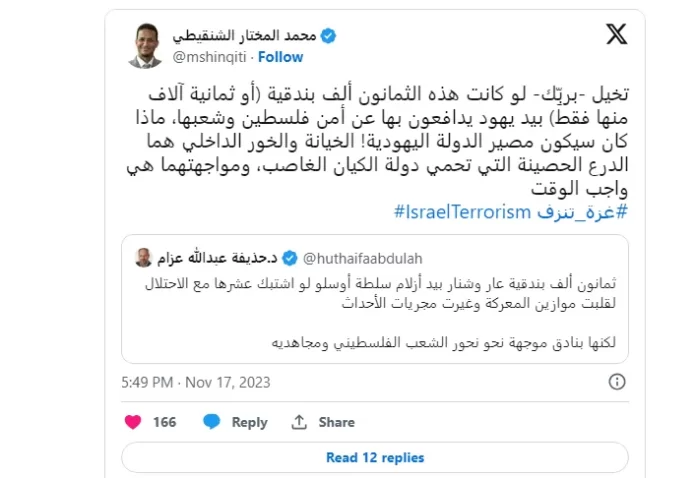Open the quoted tweet author's small avatar
Viewport: 696px width, 478px height.
[144, 258]
